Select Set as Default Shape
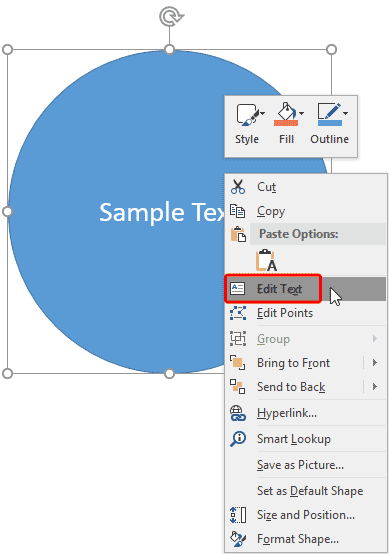 [305, 491]
